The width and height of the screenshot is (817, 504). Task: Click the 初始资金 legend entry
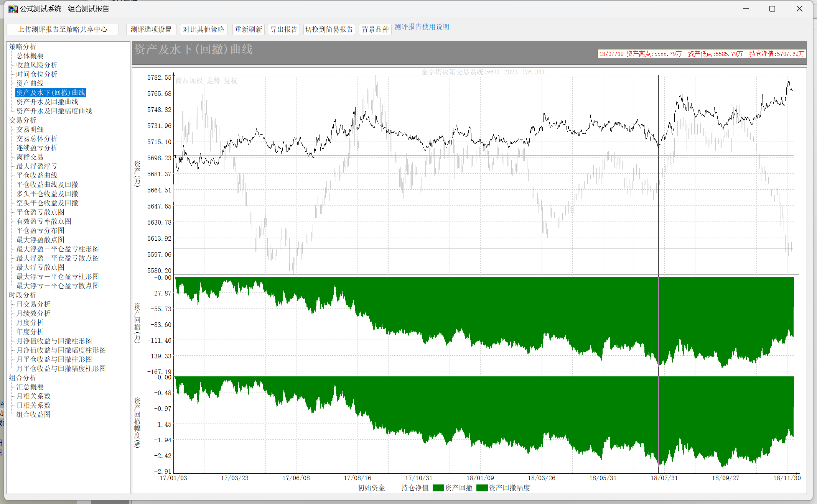coord(365,488)
